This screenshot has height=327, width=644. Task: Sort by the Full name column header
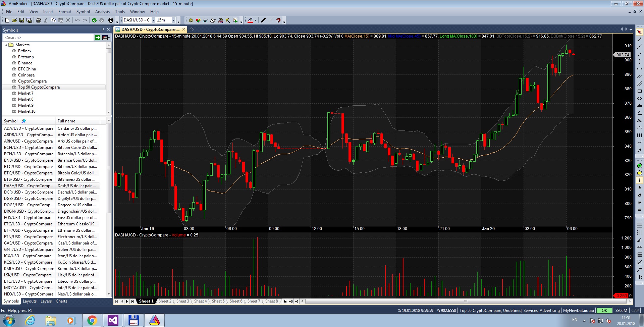(x=77, y=121)
